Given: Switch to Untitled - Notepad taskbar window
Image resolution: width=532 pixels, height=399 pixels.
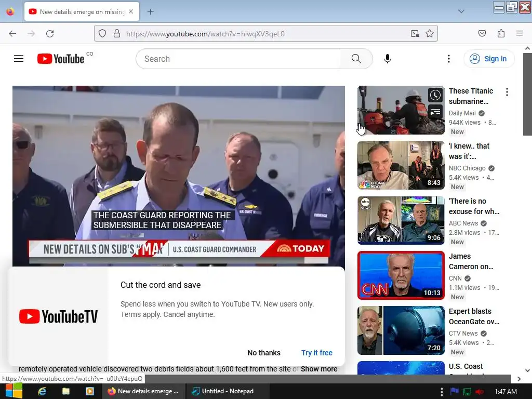Looking at the screenshot, I should 228,391.
